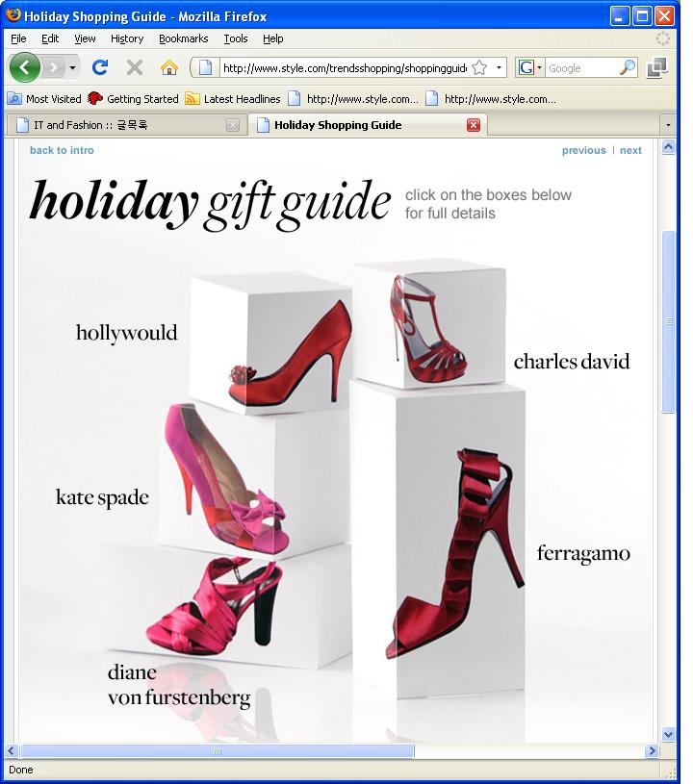Image resolution: width=693 pixels, height=784 pixels.
Task: Click the Stop loading X icon
Action: (x=134, y=67)
